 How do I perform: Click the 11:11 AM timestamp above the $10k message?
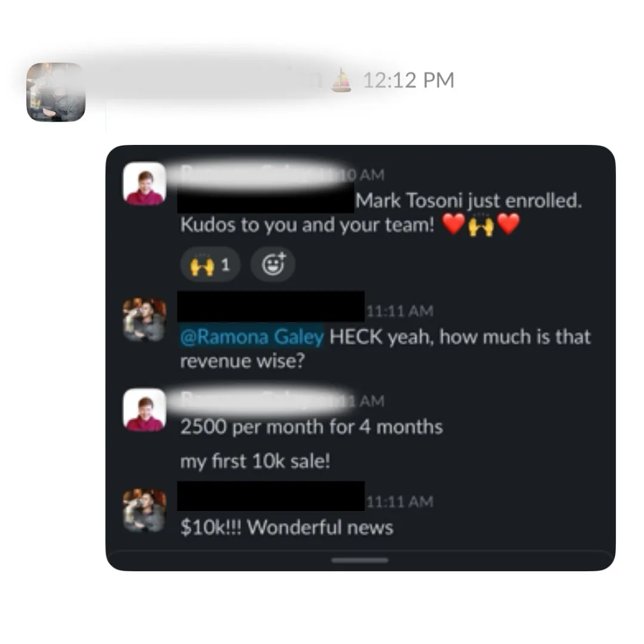(400, 501)
